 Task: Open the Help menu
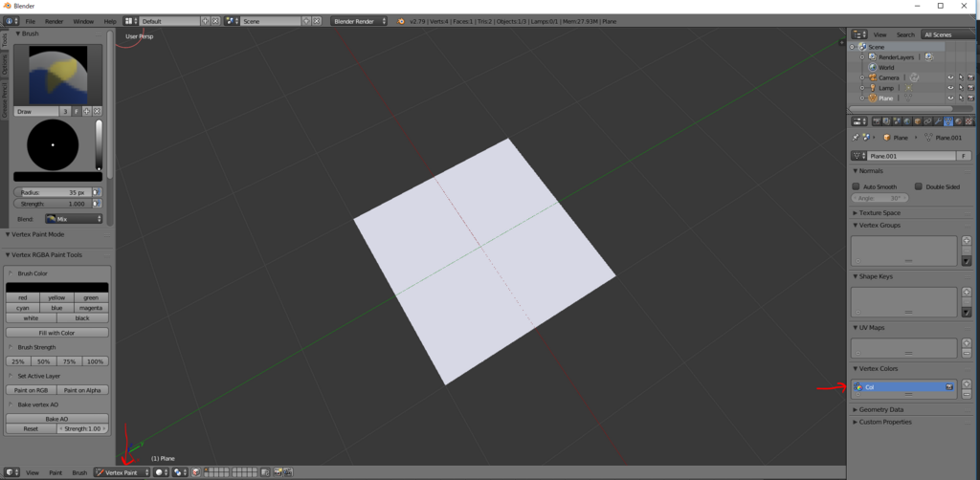(x=110, y=21)
